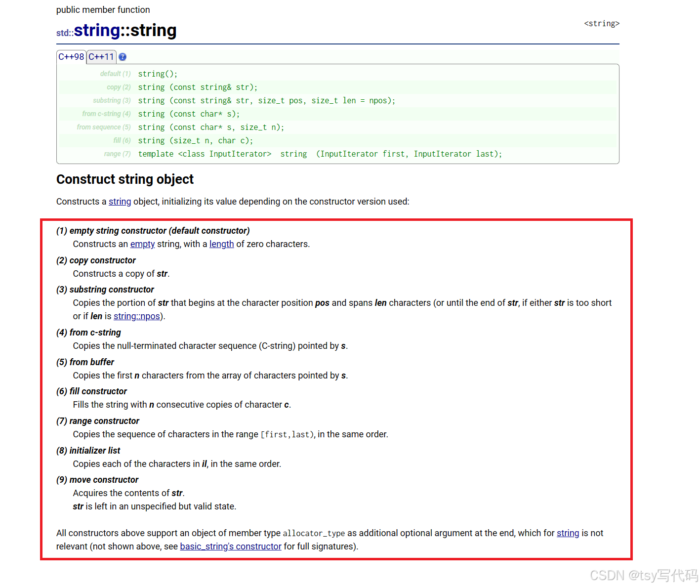Select the 'from c-string (4)' label

click(x=107, y=114)
